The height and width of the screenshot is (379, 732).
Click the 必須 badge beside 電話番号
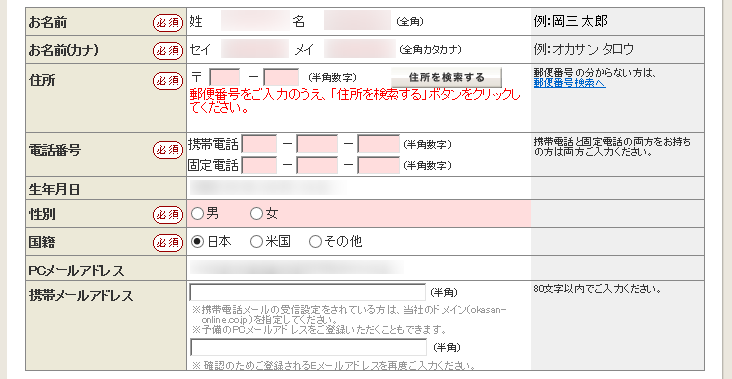point(168,150)
